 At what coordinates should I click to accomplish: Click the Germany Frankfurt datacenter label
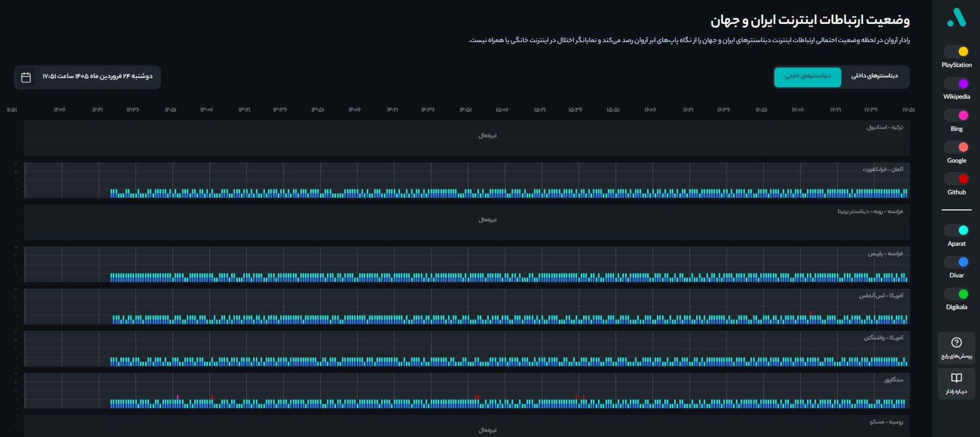point(883,169)
